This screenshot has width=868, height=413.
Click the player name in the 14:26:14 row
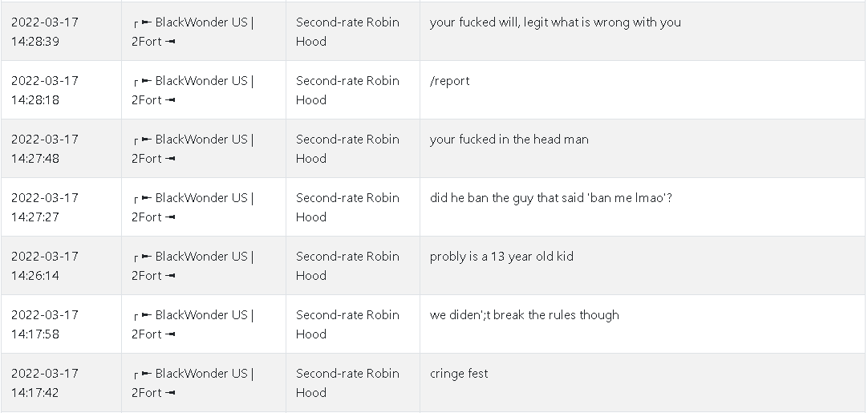(347, 265)
